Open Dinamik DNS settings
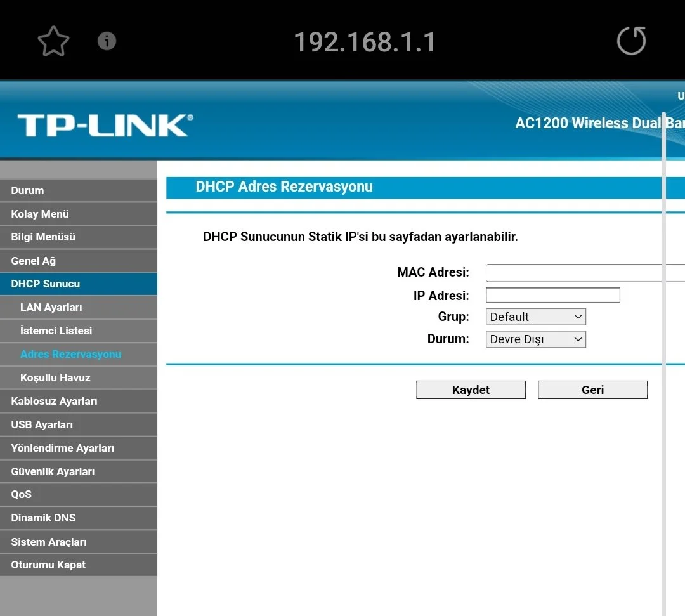This screenshot has height=616, width=685. tap(79, 518)
